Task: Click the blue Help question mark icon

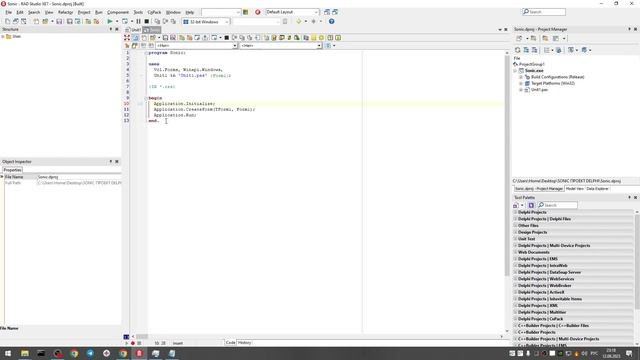Action: pyautogui.click(x=331, y=21)
